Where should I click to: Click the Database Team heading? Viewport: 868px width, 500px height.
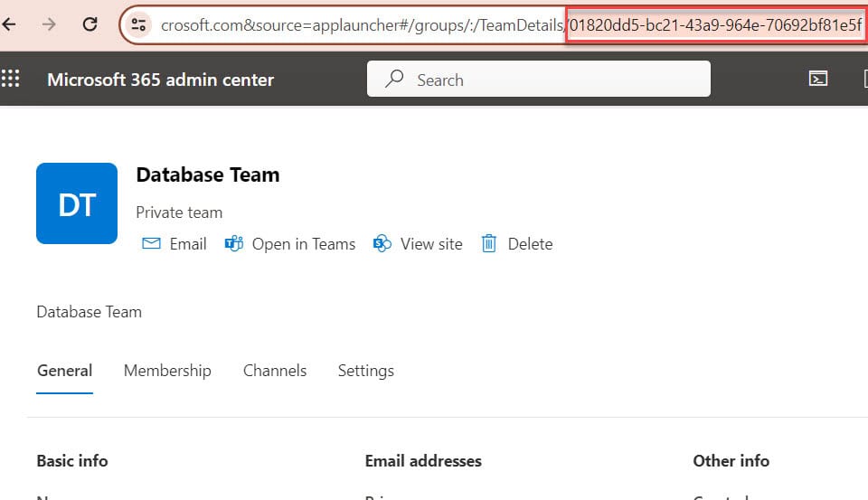(x=208, y=175)
